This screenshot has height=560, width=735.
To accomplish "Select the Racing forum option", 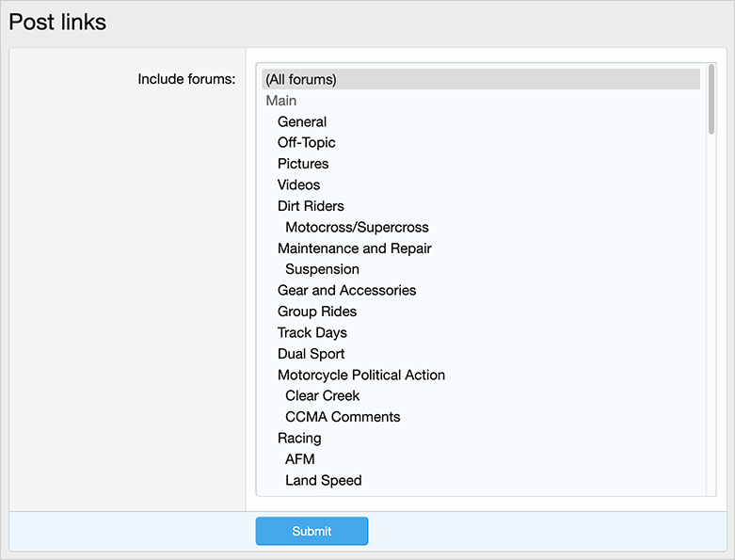I will [299, 438].
